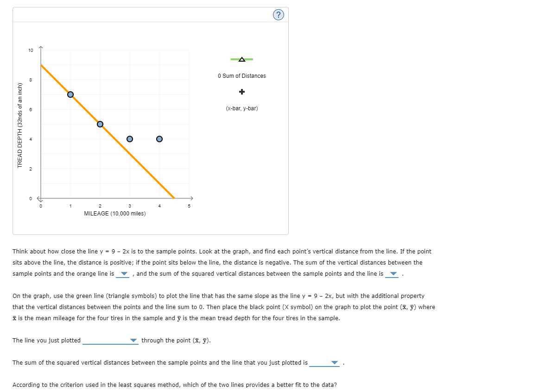Click the blue data point near mileage 2
This screenshot has width=539, height=392.
point(100,124)
